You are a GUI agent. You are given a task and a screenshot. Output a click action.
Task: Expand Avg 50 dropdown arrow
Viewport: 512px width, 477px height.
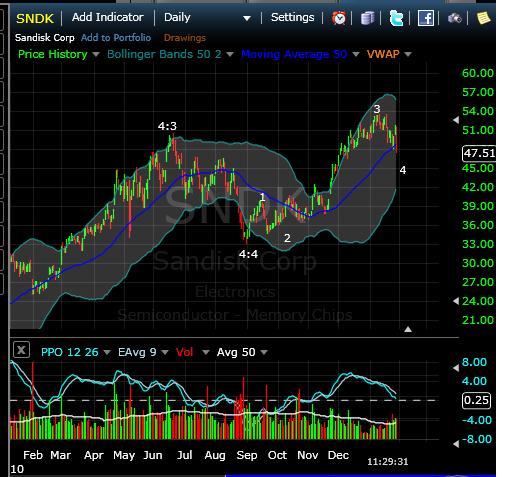pos(264,352)
